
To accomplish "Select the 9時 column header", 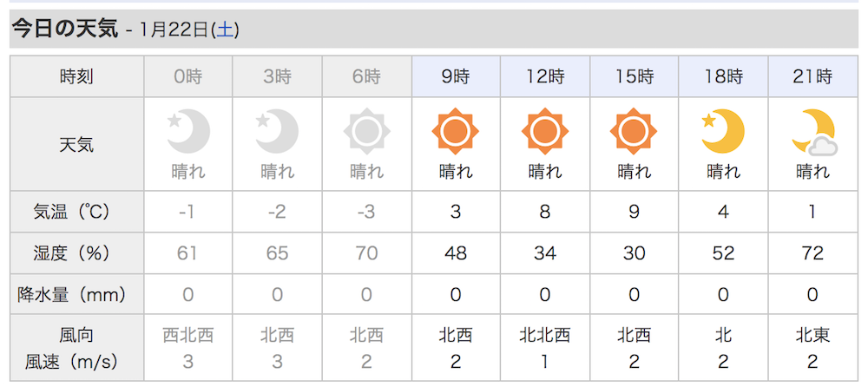I will 456,76.
